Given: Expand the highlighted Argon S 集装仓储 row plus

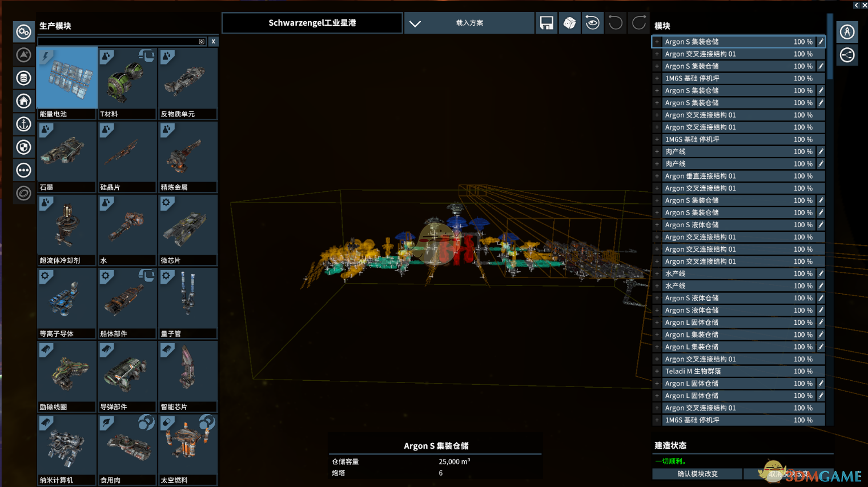Looking at the screenshot, I should [x=657, y=42].
